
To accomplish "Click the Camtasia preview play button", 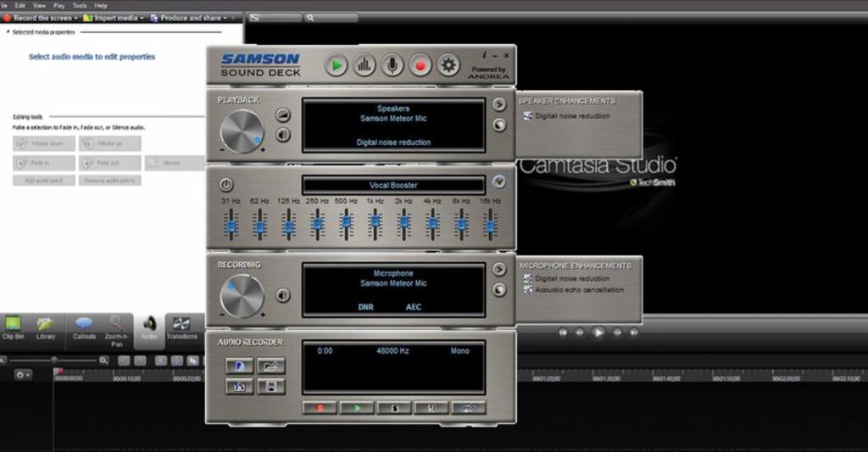I will click(x=598, y=332).
